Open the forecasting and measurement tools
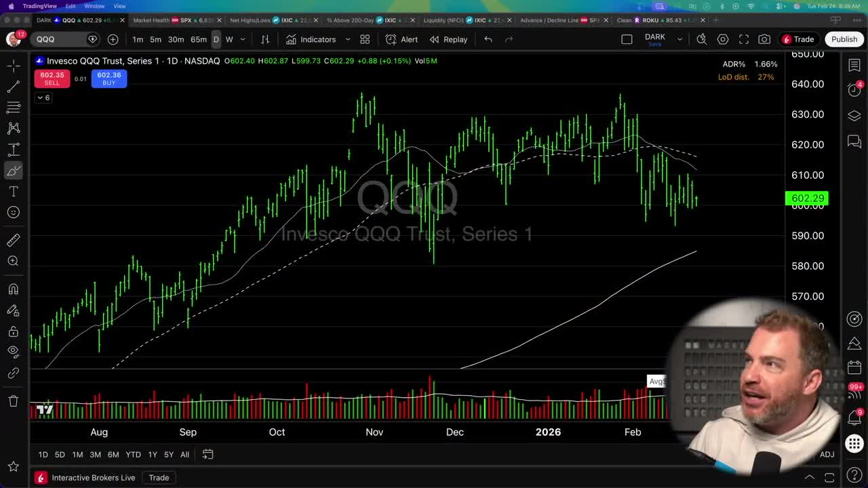Image resolution: width=868 pixels, height=488 pixels. coord(13,149)
